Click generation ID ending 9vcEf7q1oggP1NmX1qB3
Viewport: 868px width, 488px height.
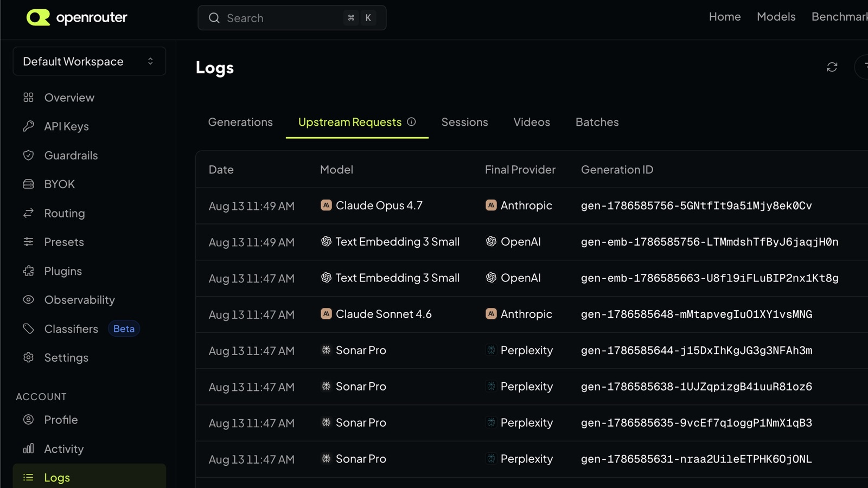(696, 423)
